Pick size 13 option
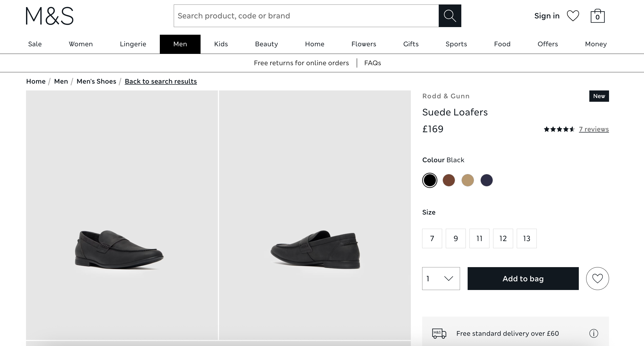The image size is (644, 346). tap(527, 238)
